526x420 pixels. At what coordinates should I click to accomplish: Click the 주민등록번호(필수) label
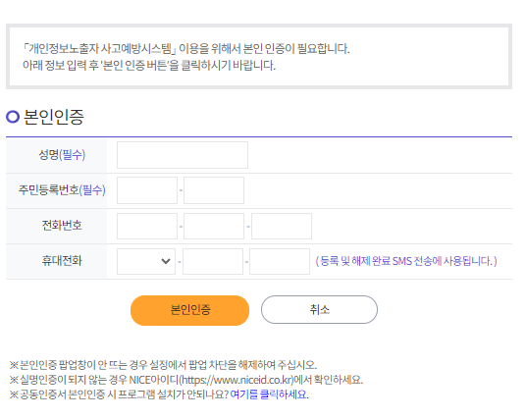click(62, 190)
